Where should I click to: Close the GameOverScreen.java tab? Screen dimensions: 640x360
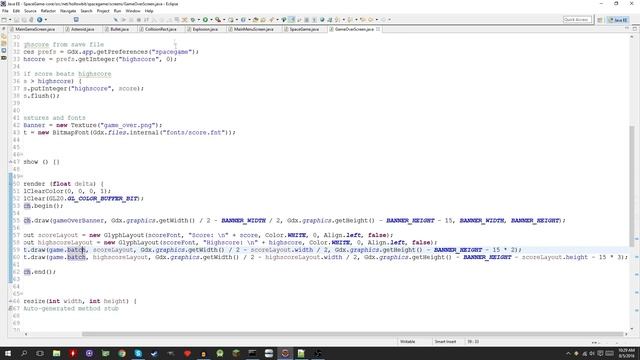pos(378,29)
